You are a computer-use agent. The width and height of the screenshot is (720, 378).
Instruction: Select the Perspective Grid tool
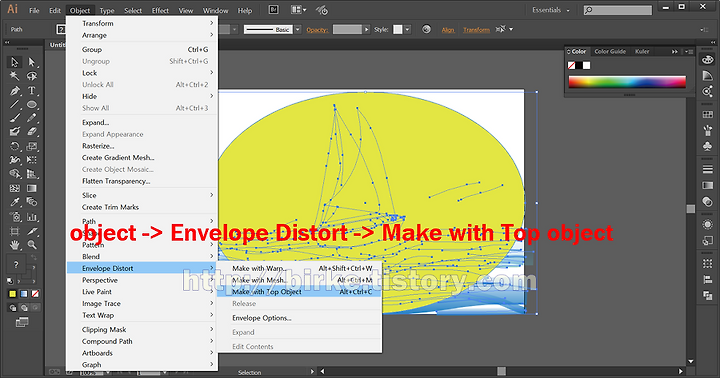(x=31, y=174)
